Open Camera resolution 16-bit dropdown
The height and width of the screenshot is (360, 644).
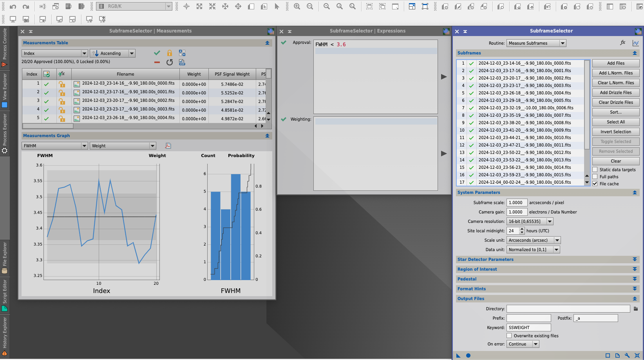coord(530,221)
